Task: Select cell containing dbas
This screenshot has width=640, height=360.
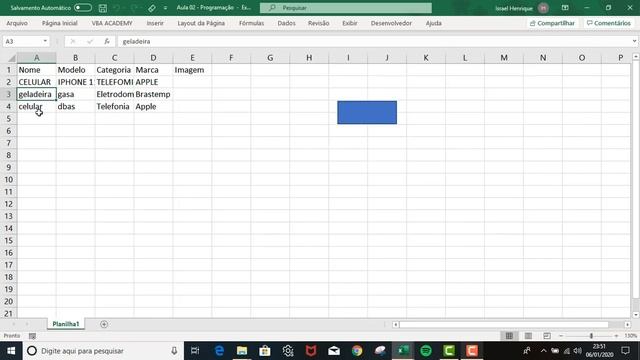Action: click(76, 107)
